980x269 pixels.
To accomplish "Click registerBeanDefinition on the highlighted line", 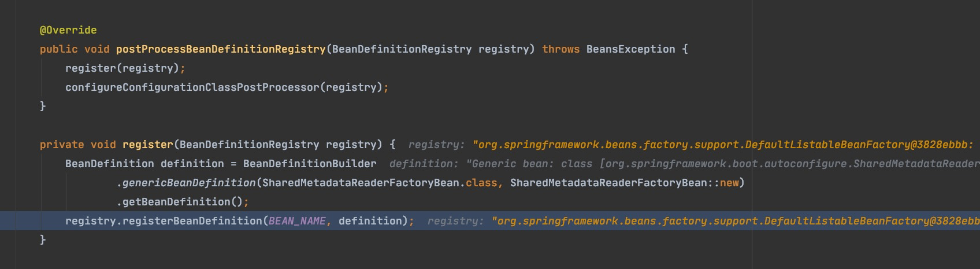I will point(192,221).
